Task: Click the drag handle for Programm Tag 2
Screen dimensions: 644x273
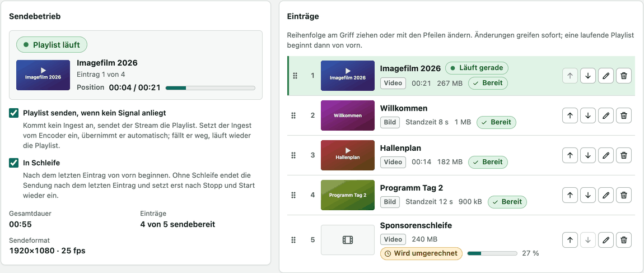Action: click(x=294, y=195)
